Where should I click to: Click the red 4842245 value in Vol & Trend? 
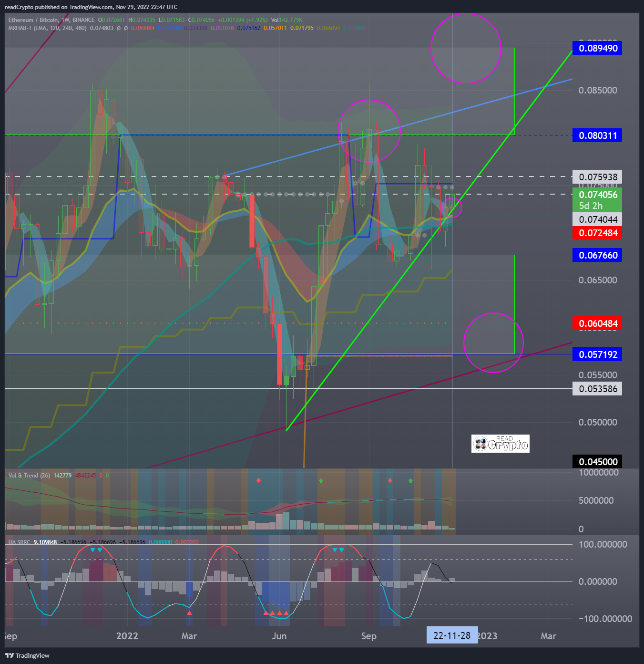tap(85, 476)
